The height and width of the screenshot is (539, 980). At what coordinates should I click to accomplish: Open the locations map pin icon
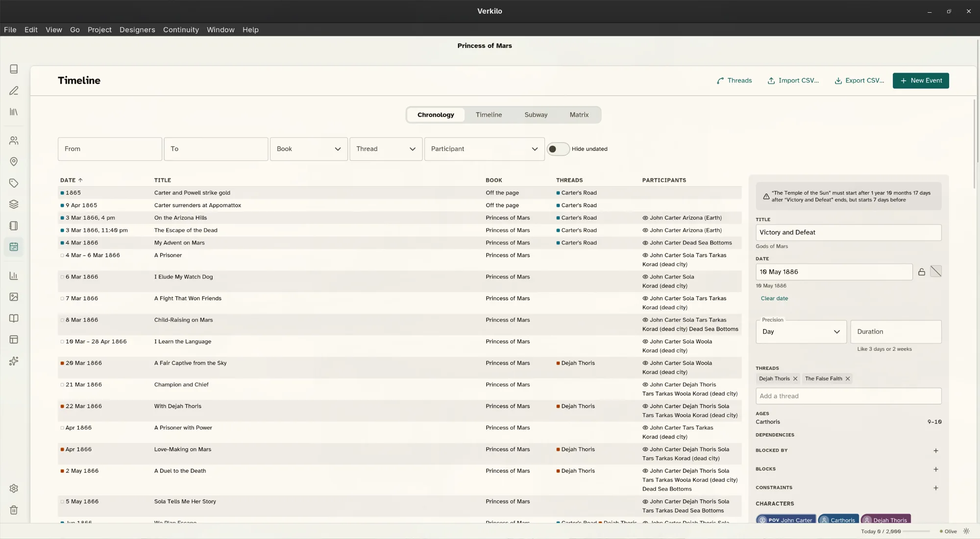point(14,162)
